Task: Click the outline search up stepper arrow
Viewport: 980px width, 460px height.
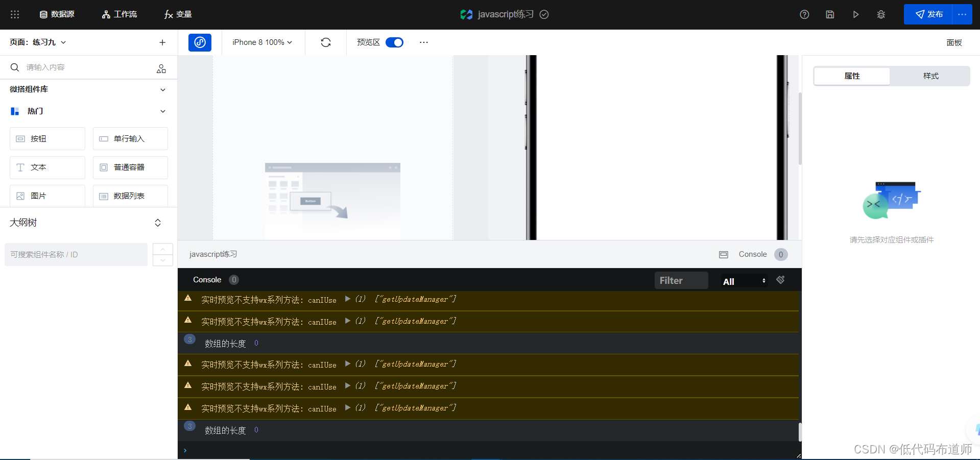Action: (163, 249)
